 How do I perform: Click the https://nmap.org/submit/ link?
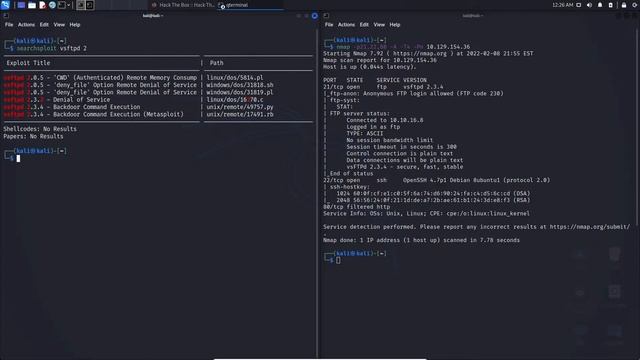tap(589, 227)
